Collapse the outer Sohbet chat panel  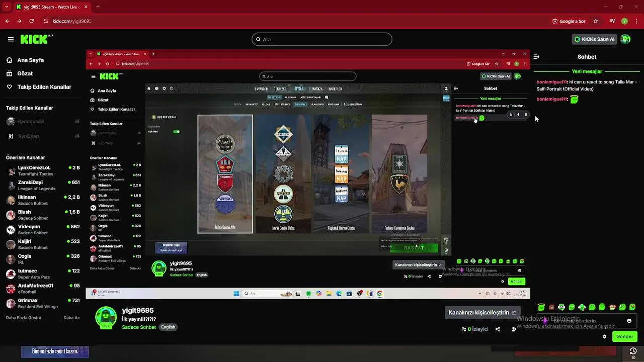536,57
